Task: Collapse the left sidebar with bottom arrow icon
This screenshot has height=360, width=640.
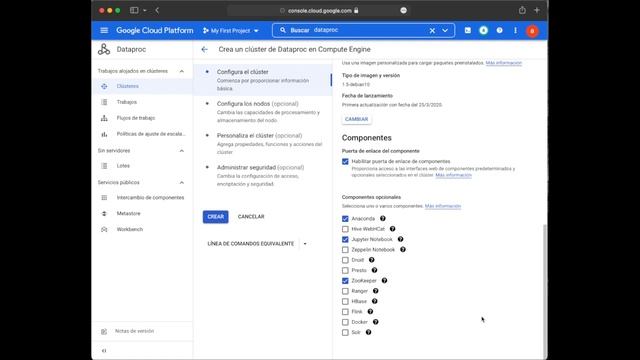Action: tap(104, 351)
